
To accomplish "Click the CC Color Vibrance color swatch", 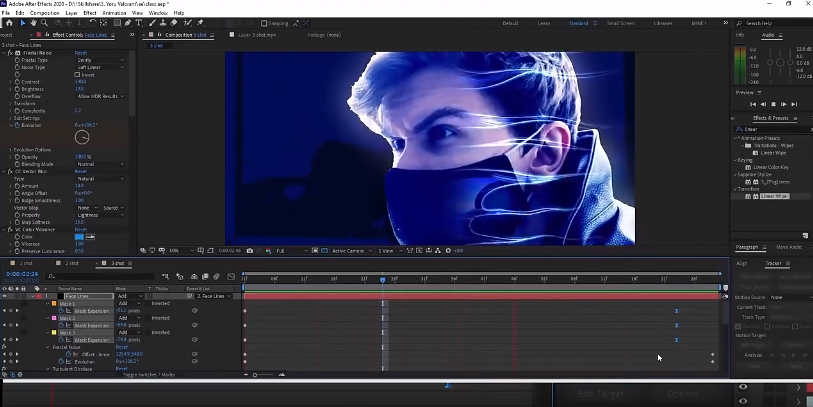I will point(79,237).
